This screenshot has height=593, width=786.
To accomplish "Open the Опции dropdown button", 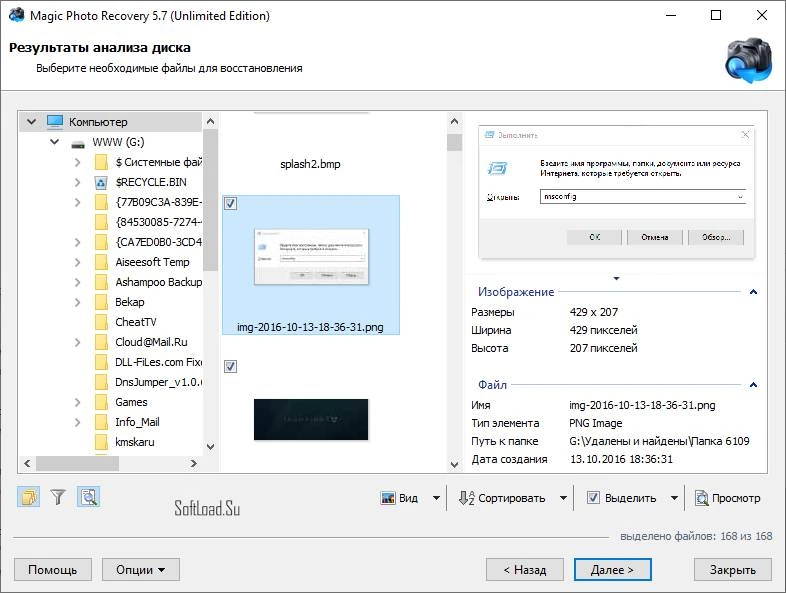I will [141, 570].
